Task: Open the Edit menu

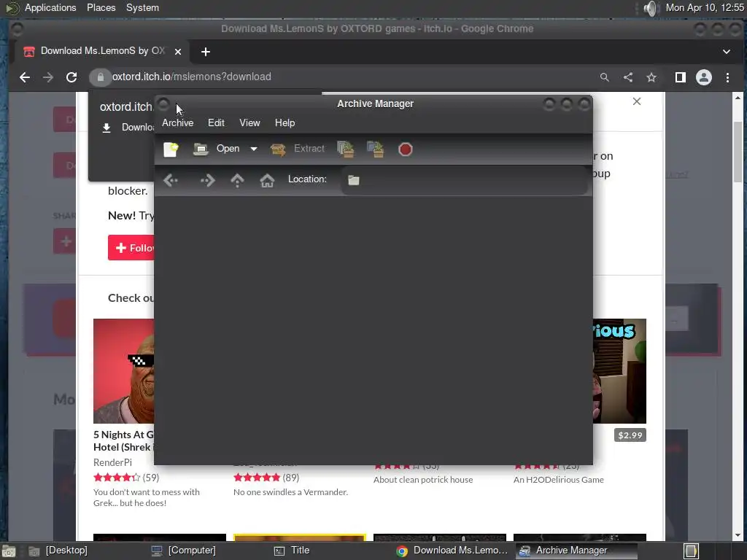Action: click(216, 122)
